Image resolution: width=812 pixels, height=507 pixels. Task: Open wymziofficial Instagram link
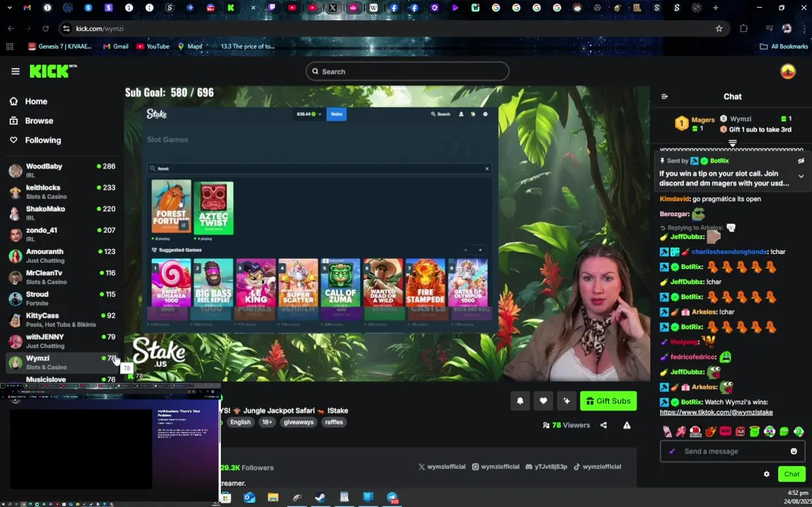[495, 467]
